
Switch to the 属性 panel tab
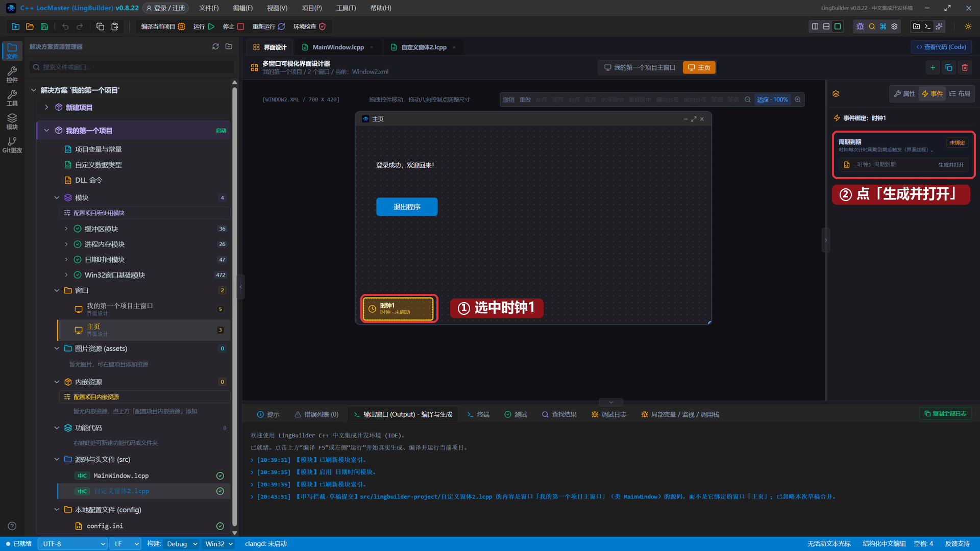tap(904, 93)
